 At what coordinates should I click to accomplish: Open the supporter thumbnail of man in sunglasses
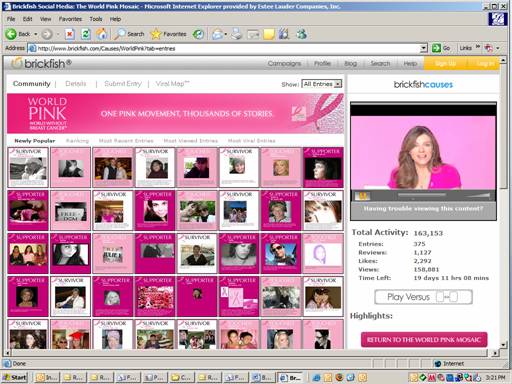pyautogui.click(x=281, y=253)
